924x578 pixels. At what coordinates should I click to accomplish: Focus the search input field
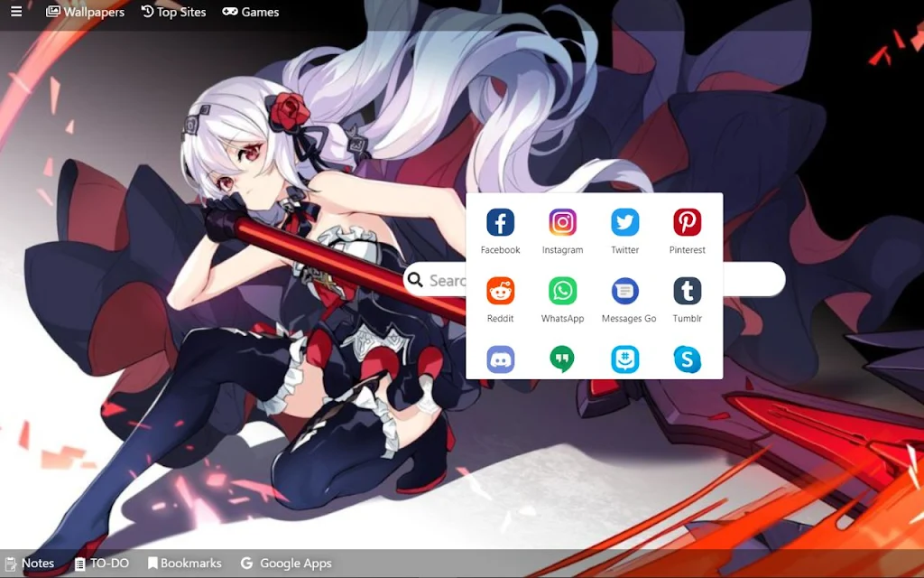[x=594, y=279]
